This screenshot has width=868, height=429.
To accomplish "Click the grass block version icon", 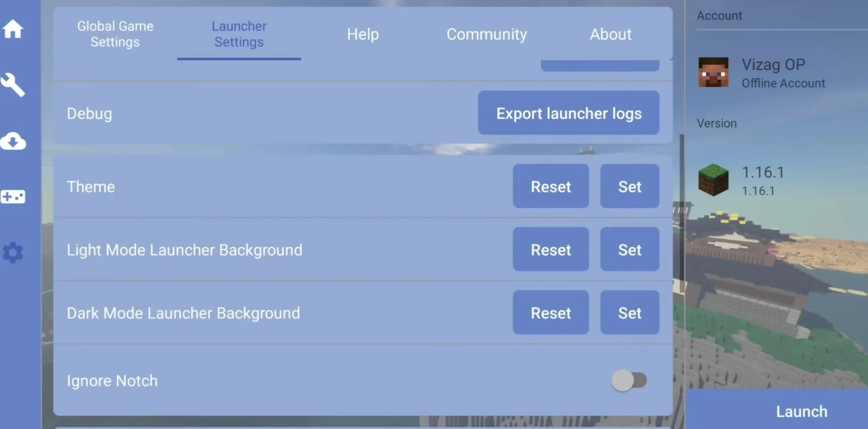I will click(713, 180).
